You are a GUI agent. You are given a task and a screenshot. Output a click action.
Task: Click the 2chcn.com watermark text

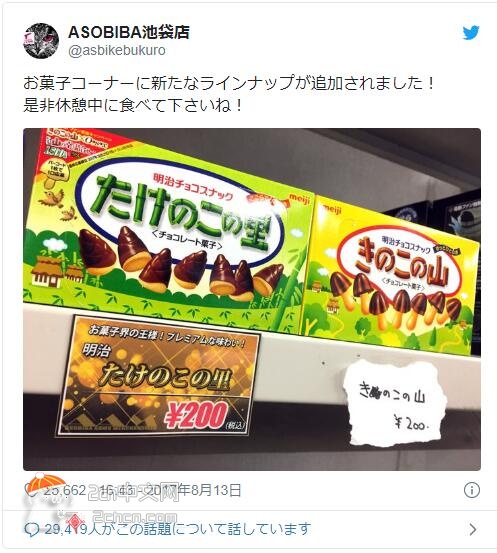[134, 517]
